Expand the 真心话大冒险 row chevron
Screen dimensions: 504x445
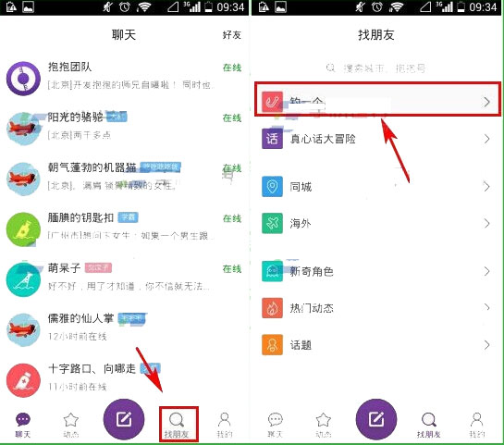(487, 139)
